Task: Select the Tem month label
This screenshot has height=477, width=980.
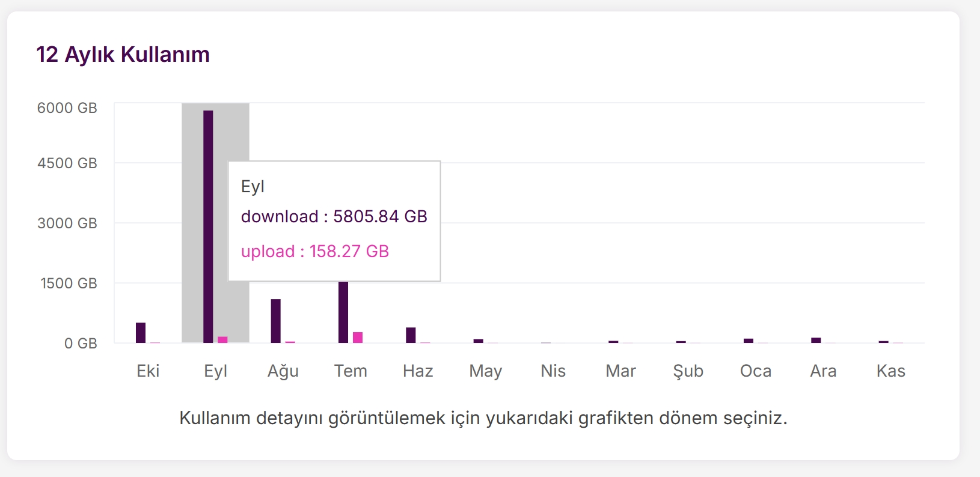Action: 351,371
